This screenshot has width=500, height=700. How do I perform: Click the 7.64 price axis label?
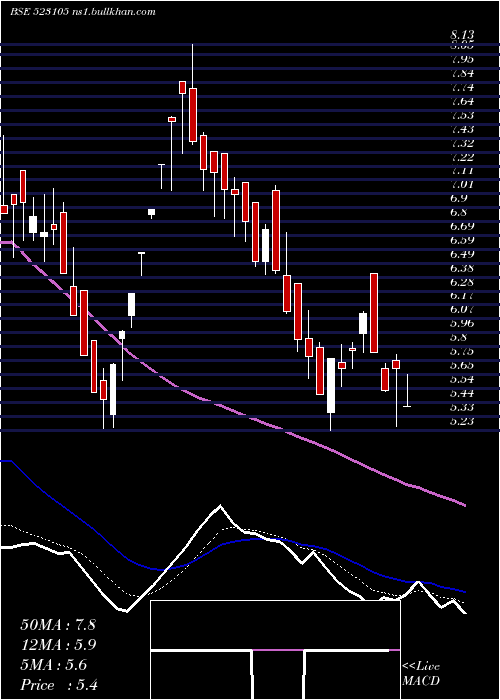(462, 101)
